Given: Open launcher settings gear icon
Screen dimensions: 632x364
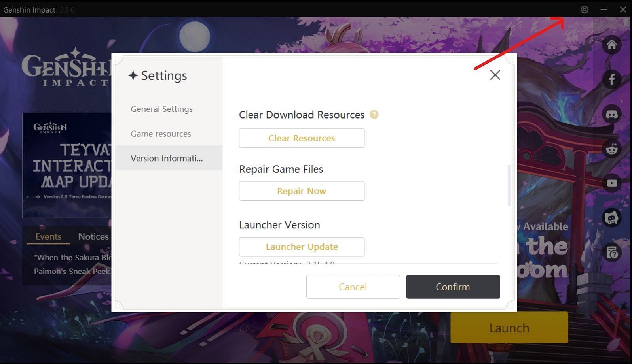Looking at the screenshot, I should pos(585,9).
